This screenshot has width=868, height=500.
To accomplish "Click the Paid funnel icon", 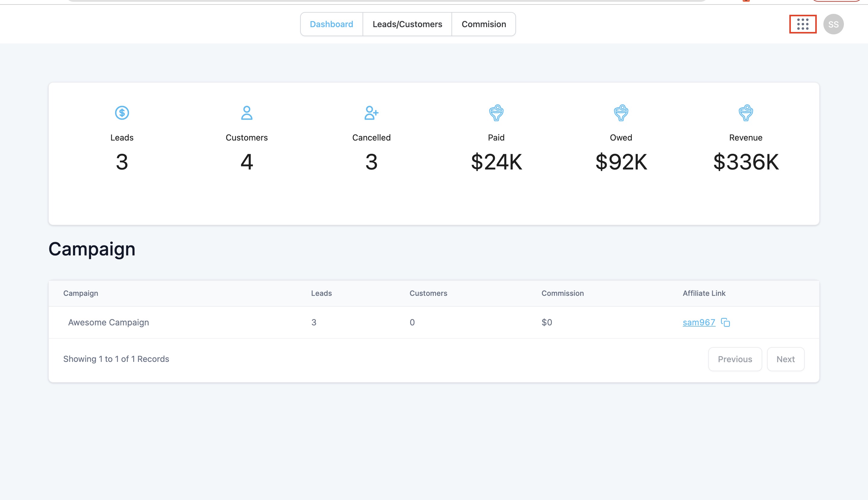I will 496,113.
